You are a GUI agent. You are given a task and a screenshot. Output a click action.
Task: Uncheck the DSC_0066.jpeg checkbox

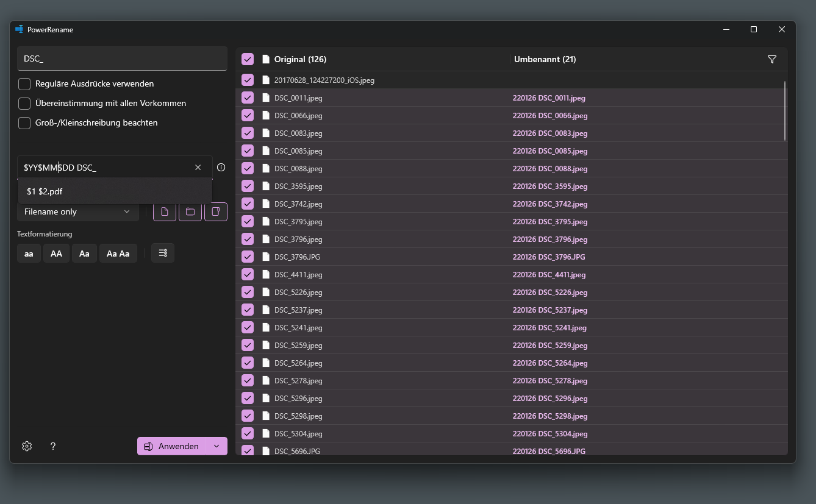point(248,115)
